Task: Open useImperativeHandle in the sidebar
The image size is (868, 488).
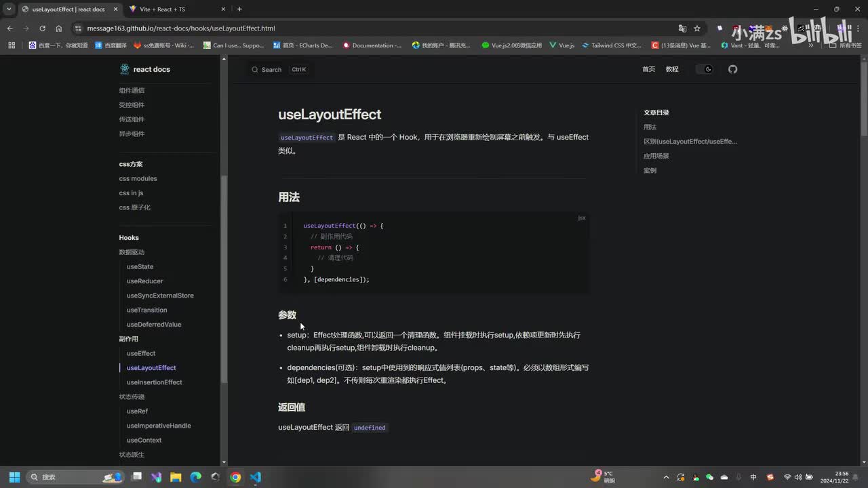Action: click(159, 426)
